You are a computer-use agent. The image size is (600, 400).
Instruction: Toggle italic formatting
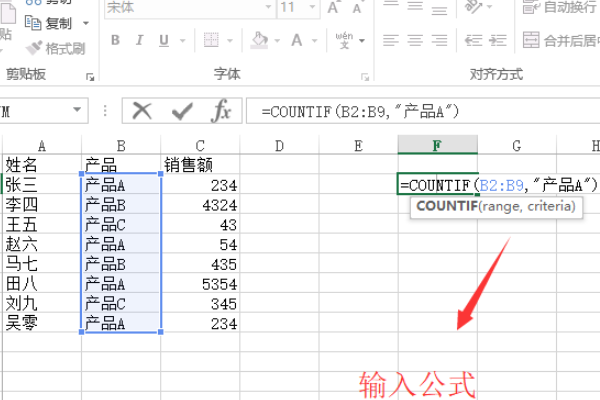[140, 40]
